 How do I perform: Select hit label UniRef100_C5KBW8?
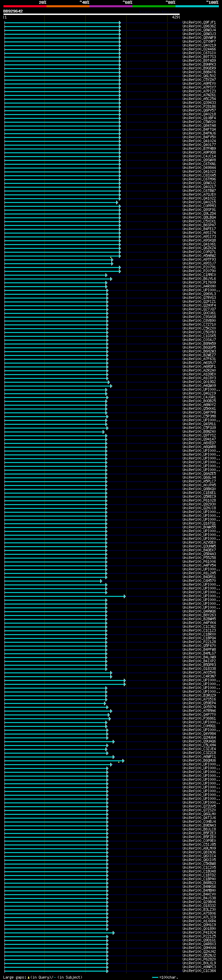199,863
